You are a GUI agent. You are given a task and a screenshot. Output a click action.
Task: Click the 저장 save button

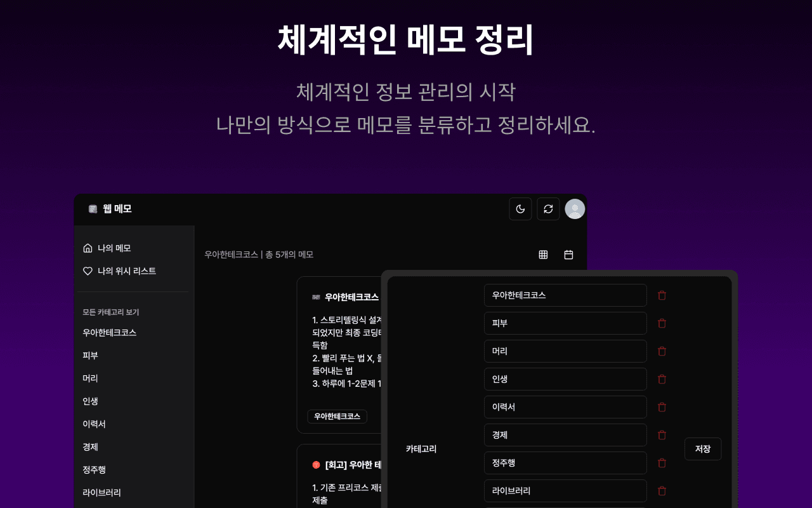coord(703,449)
